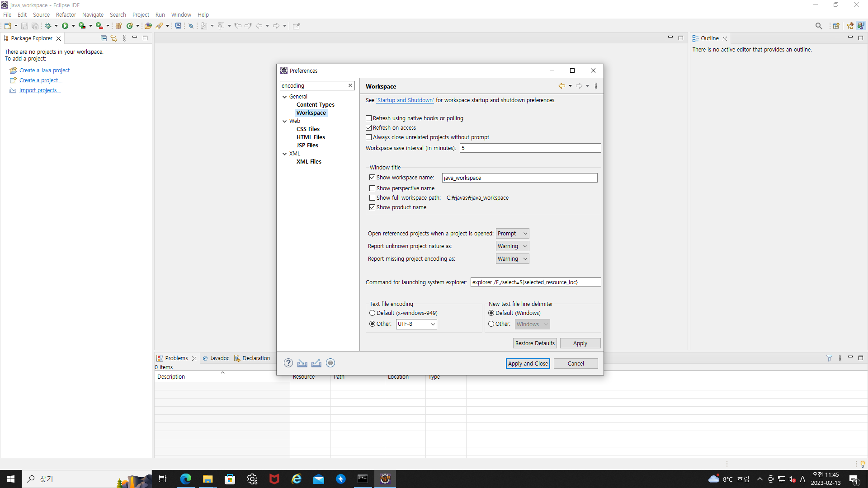Select Default (x-windows-949) encoding radio
This screenshot has width=868, height=488.
click(373, 313)
